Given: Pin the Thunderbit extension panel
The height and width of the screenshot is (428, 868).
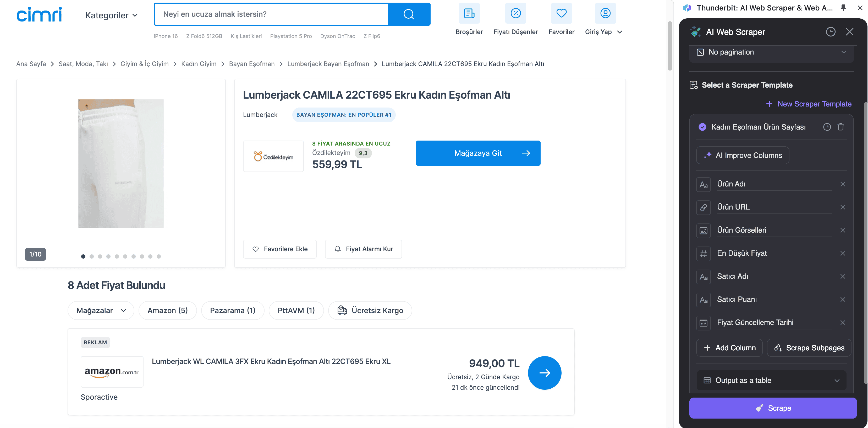Looking at the screenshot, I should (843, 8).
